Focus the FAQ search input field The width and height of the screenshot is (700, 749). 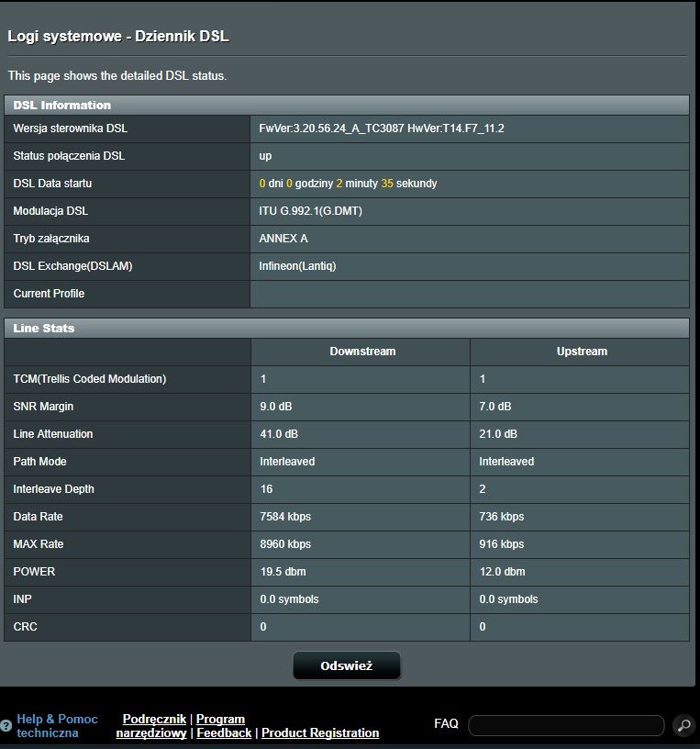click(566, 725)
